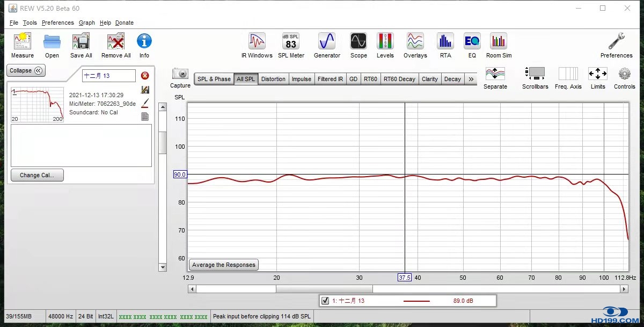The image size is (644, 327).
Task: Collapse the measurements panel
Action: click(x=26, y=71)
